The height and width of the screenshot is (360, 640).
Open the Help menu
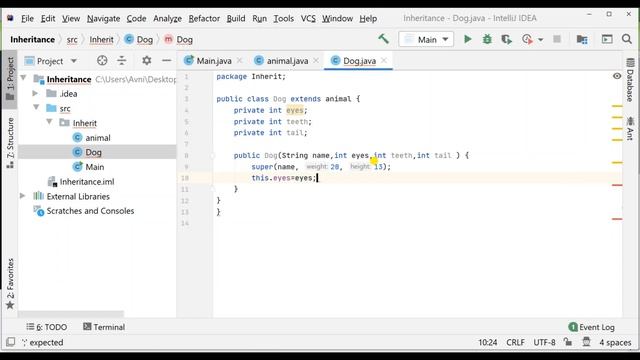(368, 18)
